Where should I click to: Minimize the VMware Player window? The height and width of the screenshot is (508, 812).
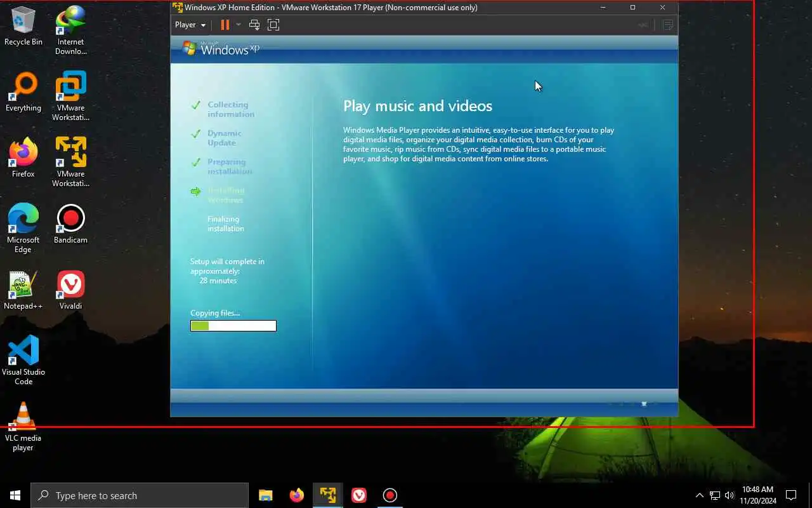pyautogui.click(x=603, y=8)
